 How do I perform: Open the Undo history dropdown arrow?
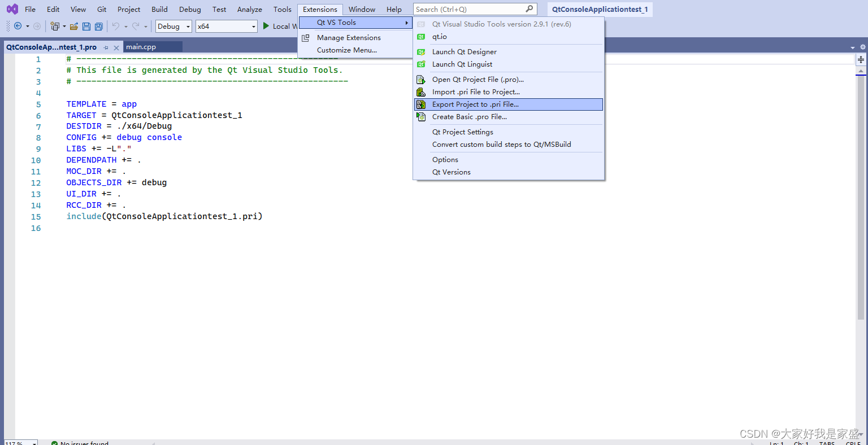pyautogui.click(x=125, y=26)
